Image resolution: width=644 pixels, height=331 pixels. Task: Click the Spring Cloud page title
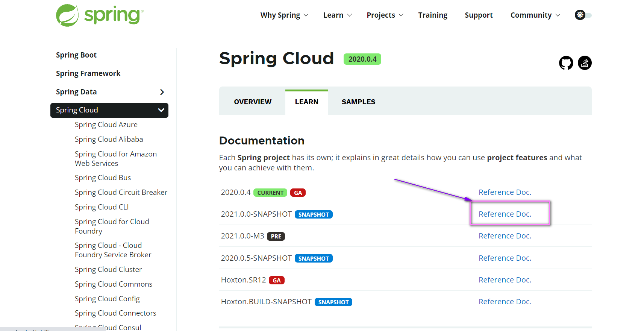pyautogui.click(x=276, y=59)
